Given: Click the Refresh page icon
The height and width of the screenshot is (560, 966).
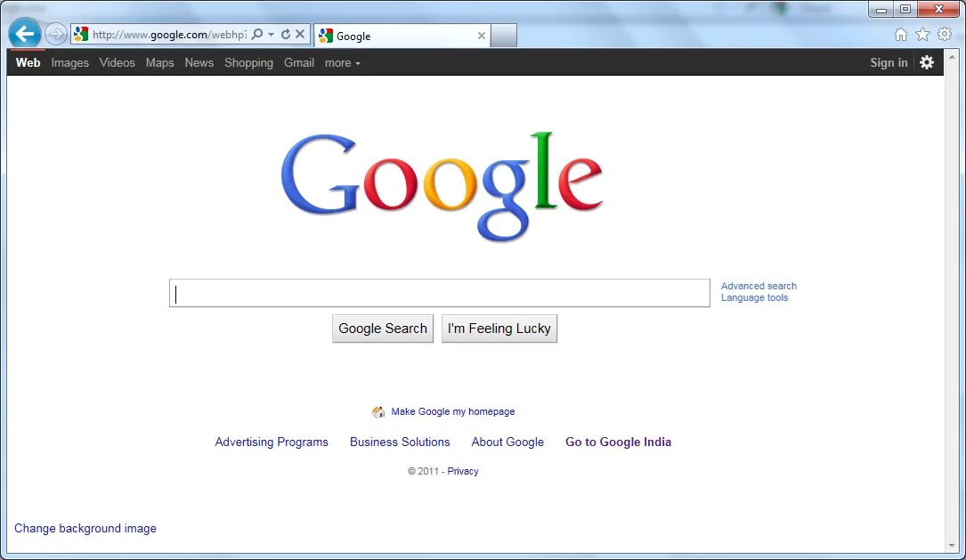Looking at the screenshot, I should 285,35.
